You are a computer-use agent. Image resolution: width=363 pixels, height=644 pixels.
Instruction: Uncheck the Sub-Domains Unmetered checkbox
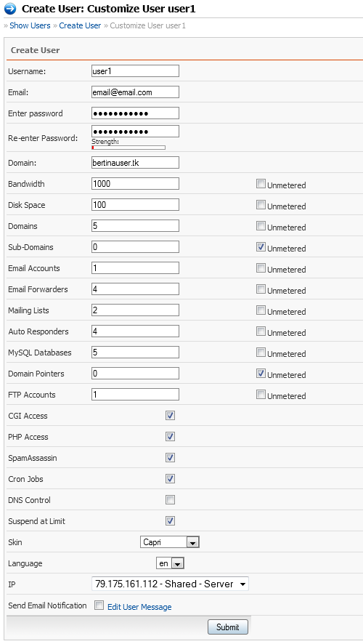(261, 247)
